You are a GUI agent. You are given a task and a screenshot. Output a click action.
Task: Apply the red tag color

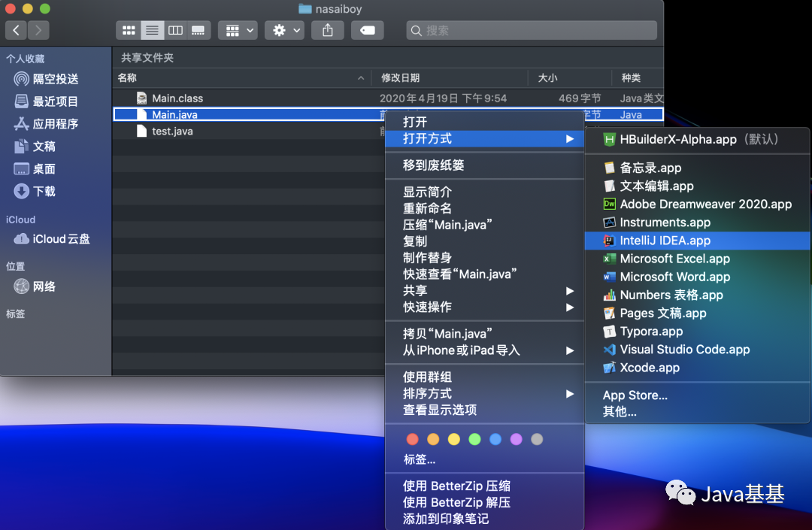[x=412, y=440]
